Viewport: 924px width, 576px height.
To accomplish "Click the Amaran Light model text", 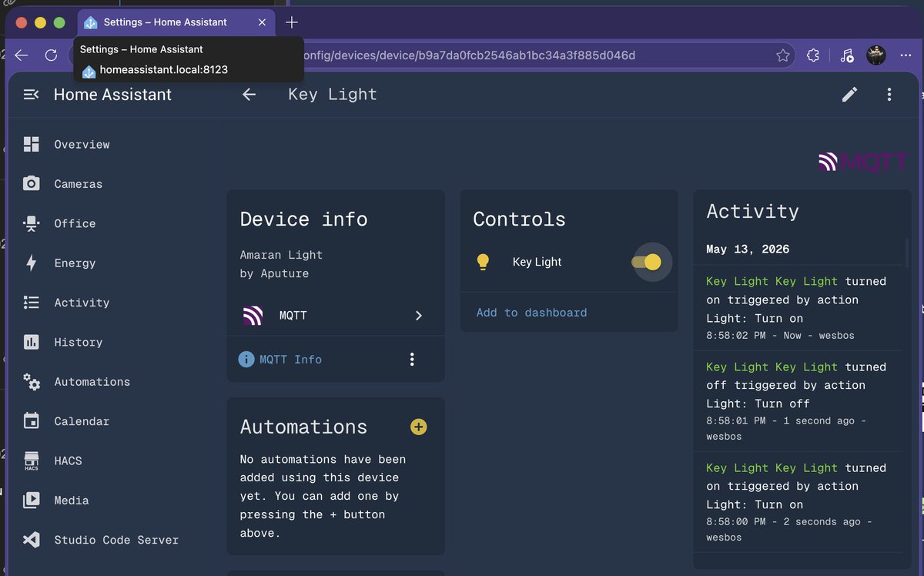I will [281, 255].
